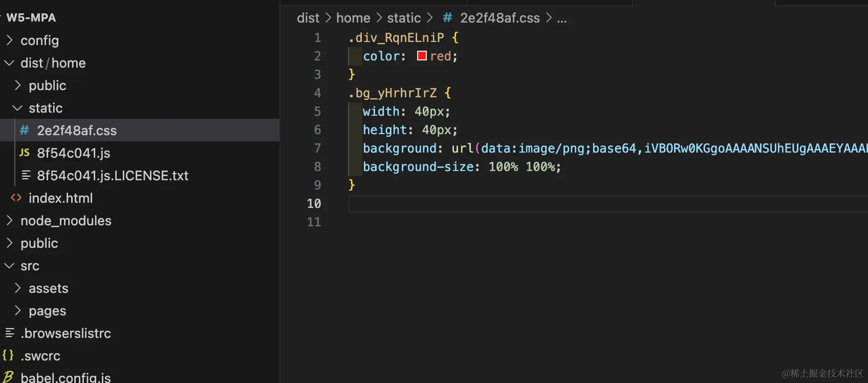This screenshot has height=383, width=868.
Task: Click the lines icon beside .browserslistrc
Action: tap(9, 333)
